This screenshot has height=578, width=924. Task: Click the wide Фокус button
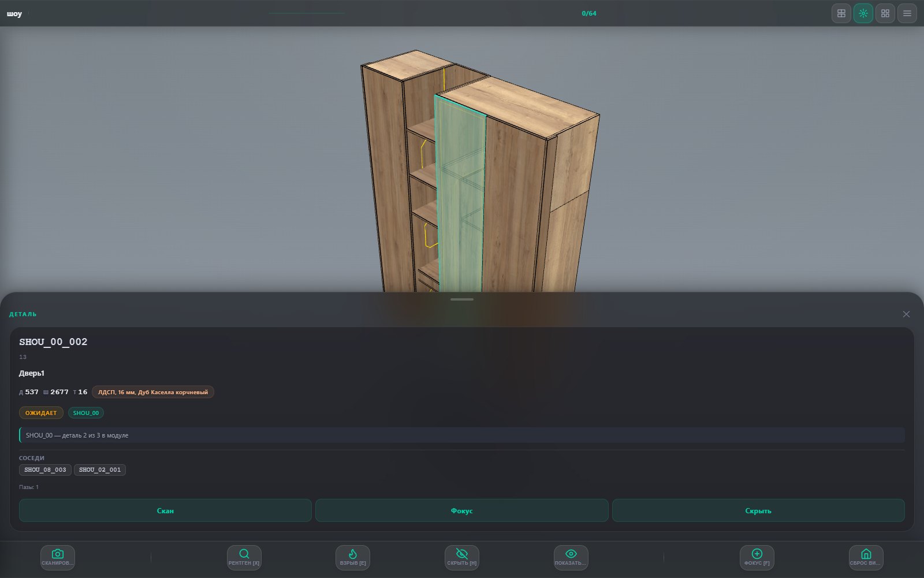[x=462, y=510]
